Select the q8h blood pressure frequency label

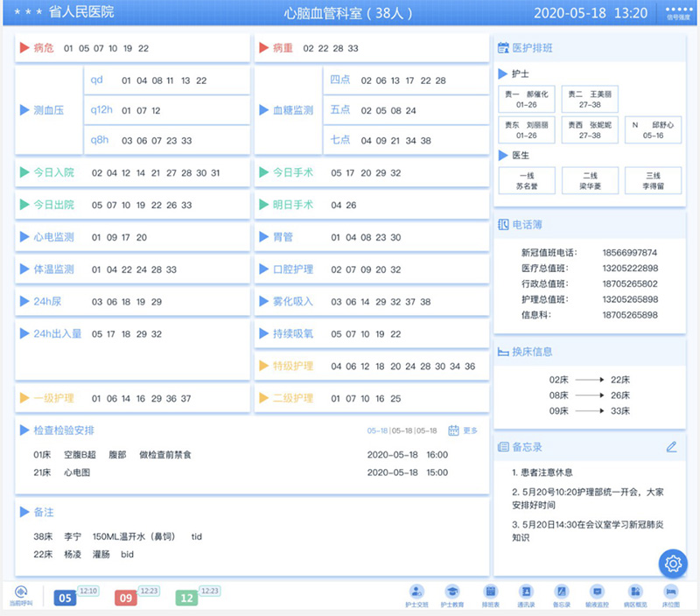(x=99, y=140)
